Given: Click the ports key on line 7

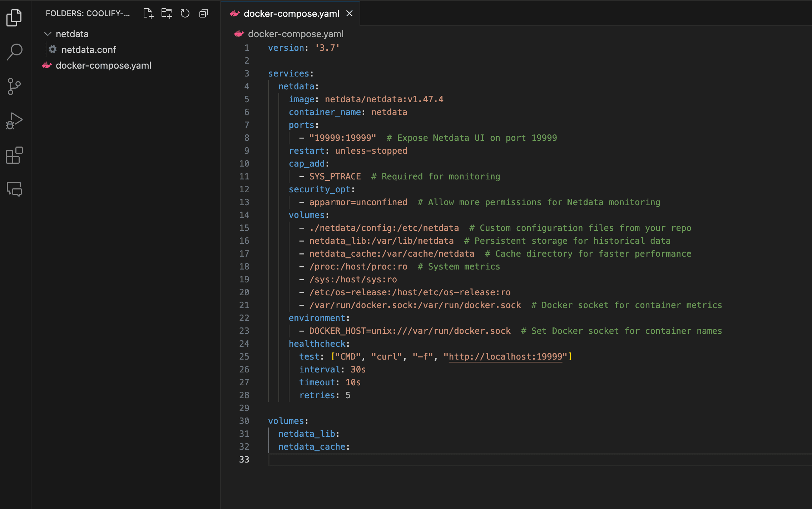Looking at the screenshot, I should click(x=302, y=125).
